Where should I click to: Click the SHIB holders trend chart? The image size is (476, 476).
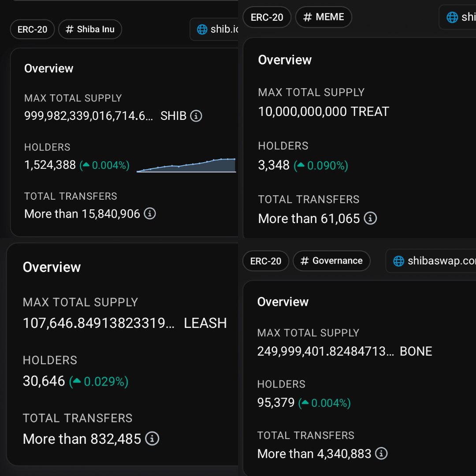coord(186,165)
